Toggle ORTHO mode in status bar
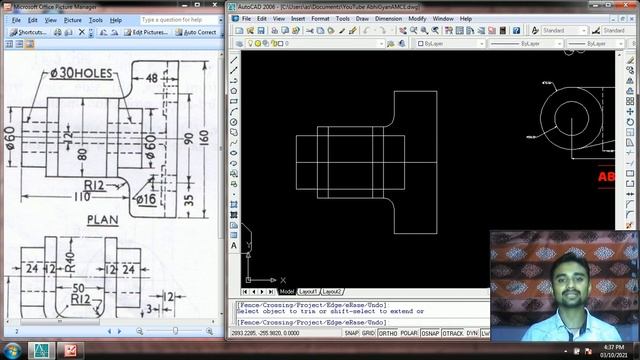 (387, 333)
